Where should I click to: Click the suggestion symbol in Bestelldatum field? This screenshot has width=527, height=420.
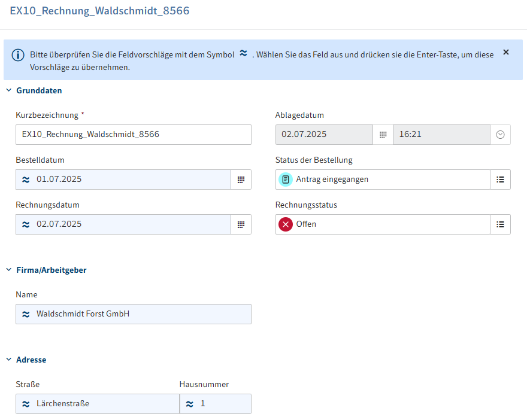(26, 179)
